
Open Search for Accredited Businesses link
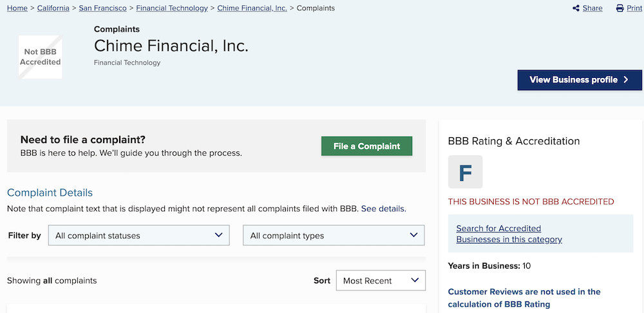tap(509, 234)
